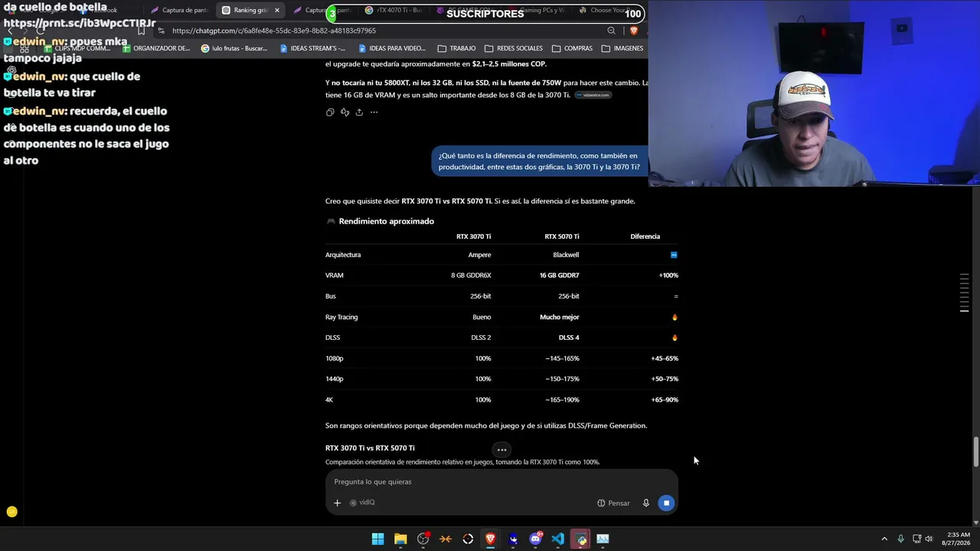Click the '8 GB GDDR6X' table cell
This screenshot has width=980, height=551.
tap(471, 275)
